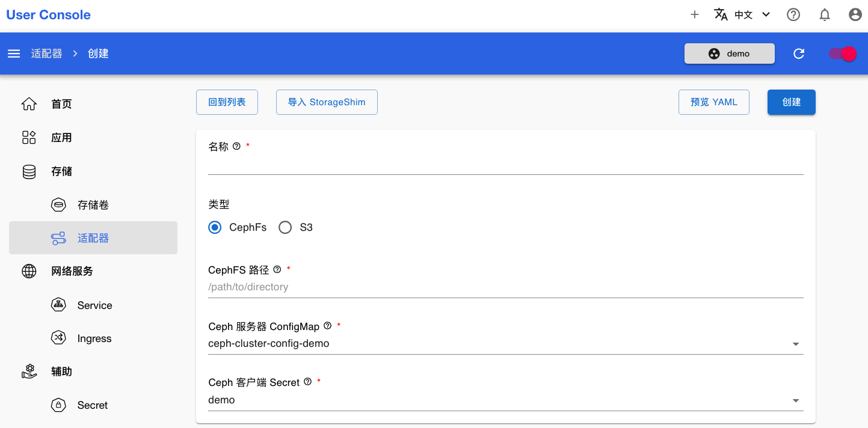Click the 应用 apps icon

pyautogui.click(x=29, y=138)
